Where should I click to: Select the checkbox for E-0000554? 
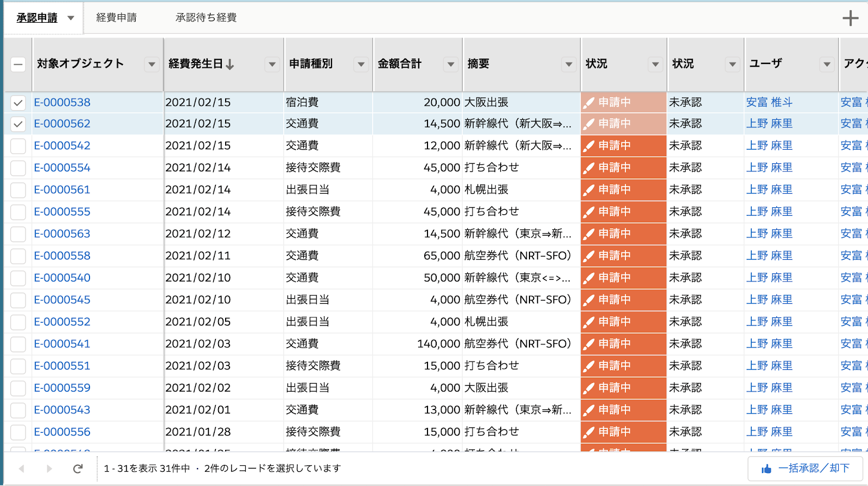[18, 168]
